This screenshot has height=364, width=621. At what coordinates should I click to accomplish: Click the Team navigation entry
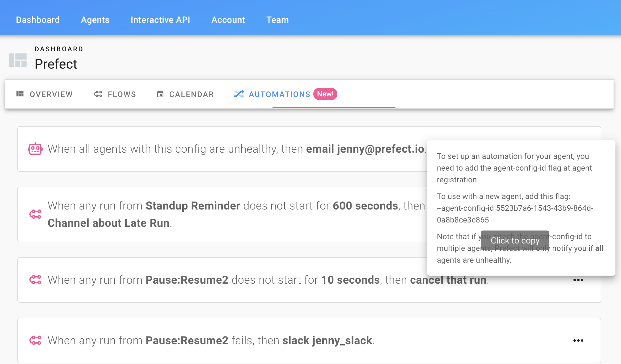point(277,20)
